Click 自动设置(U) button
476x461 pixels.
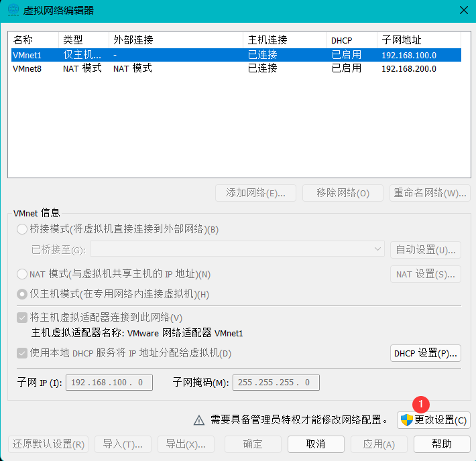click(426, 250)
